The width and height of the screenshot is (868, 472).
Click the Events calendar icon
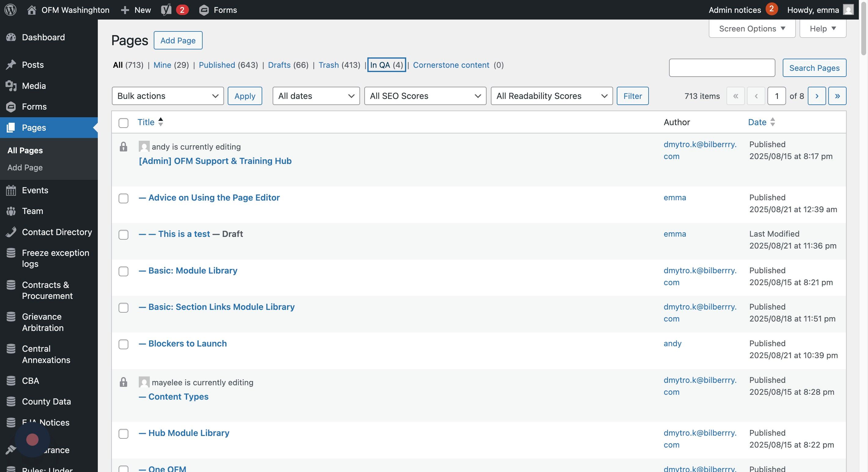point(11,190)
